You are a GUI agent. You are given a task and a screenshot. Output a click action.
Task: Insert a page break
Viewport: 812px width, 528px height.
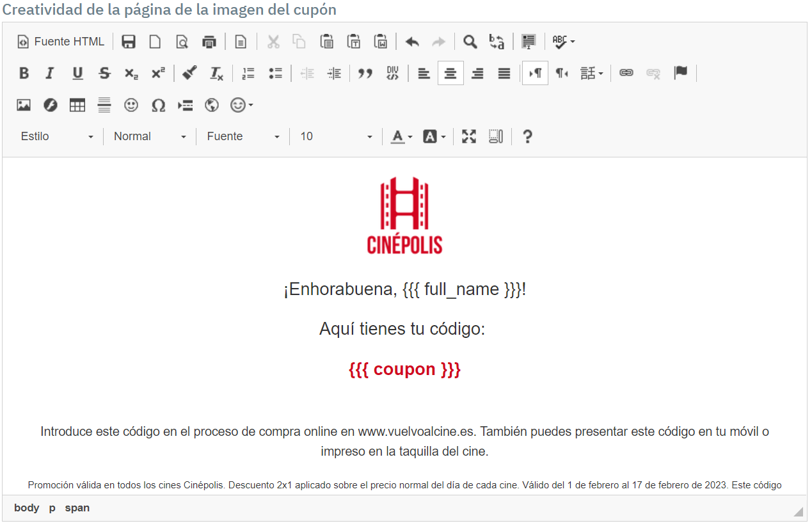click(185, 105)
